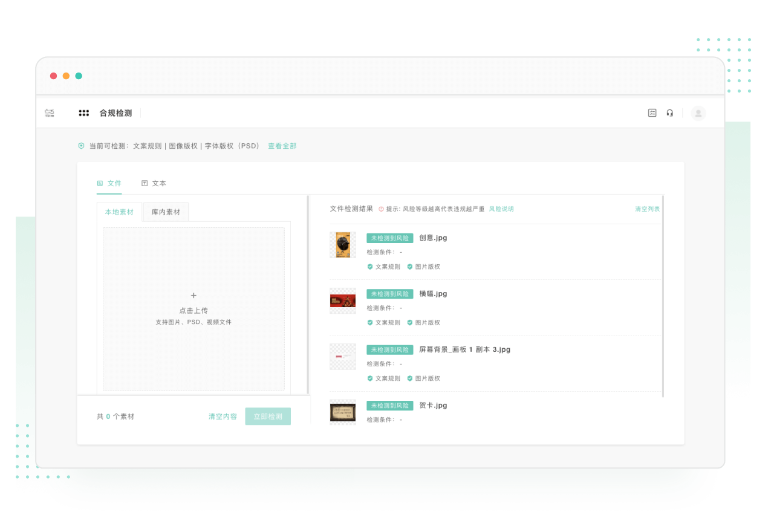
Task: Click 清空列表 to clear results
Action: point(648,209)
